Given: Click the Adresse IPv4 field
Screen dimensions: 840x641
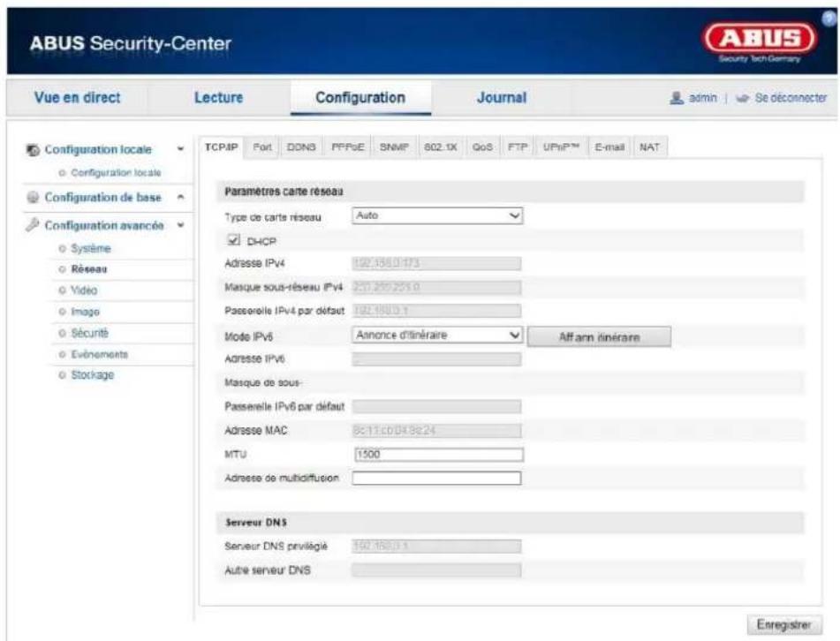Looking at the screenshot, I should coord(436,263).
